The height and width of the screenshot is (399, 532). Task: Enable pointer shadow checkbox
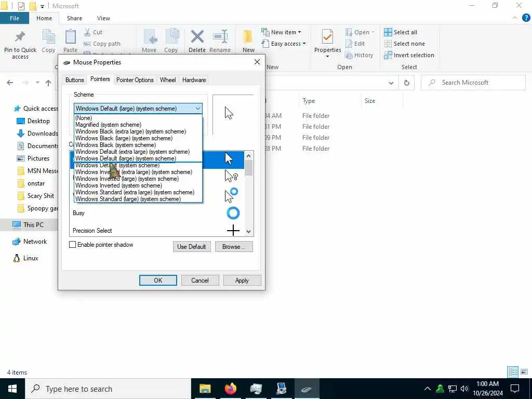[73, 245]
